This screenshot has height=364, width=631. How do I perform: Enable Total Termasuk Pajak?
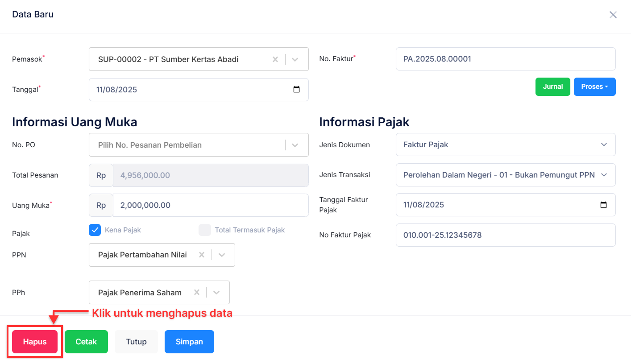click(x=204, y=230)
